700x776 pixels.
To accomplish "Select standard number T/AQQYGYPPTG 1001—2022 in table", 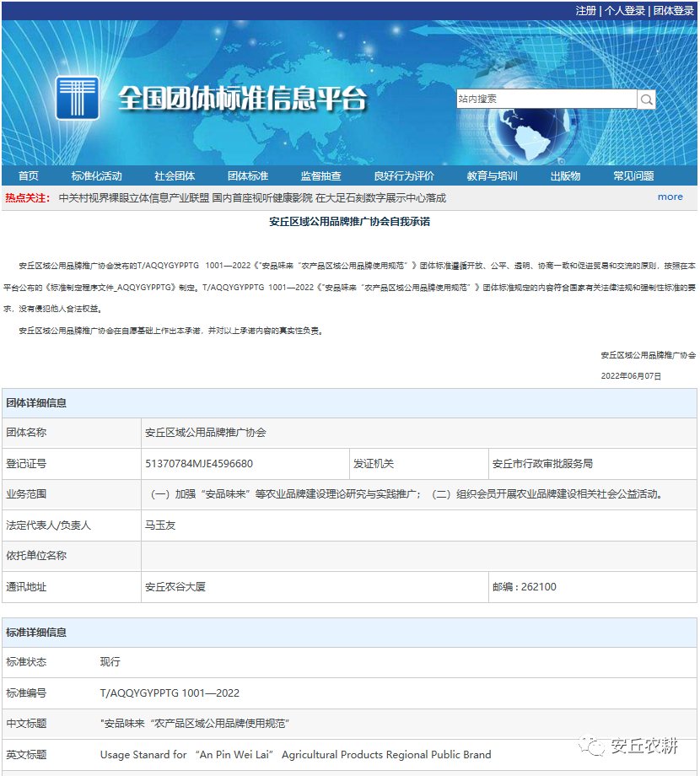I will [170, 693].
